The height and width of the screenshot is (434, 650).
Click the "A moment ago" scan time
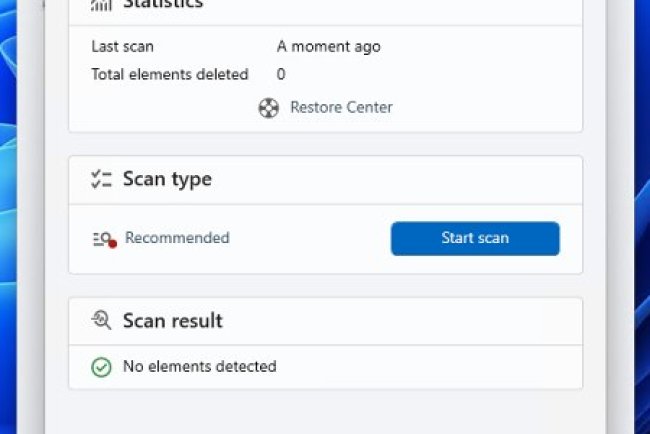[328, 46]
